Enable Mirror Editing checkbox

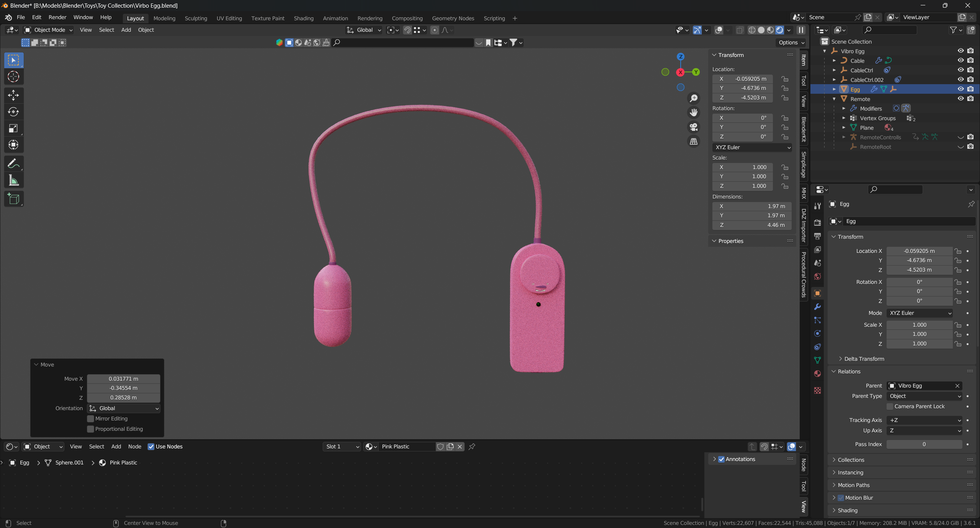pos(91,419)
